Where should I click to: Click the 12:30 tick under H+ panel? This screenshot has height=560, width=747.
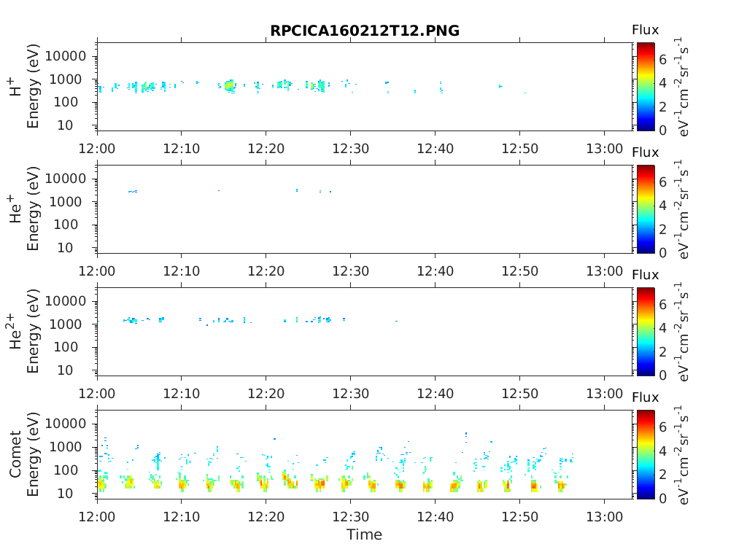[351, 149]
